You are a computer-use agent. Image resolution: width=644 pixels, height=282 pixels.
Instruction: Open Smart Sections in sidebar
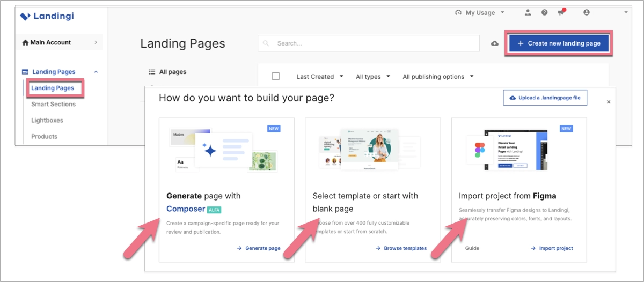[53, 104]
